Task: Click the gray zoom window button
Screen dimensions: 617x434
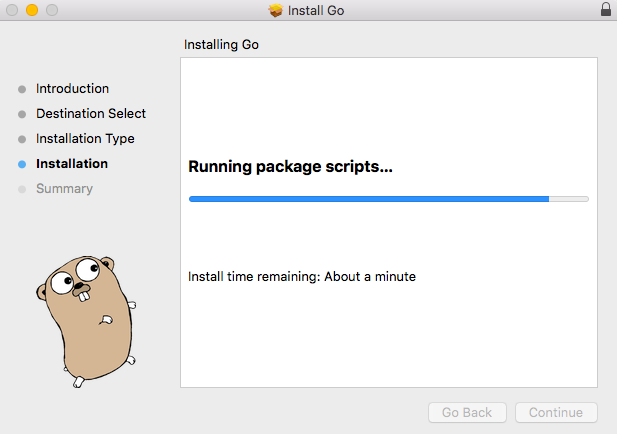Action: click(52, 10)
